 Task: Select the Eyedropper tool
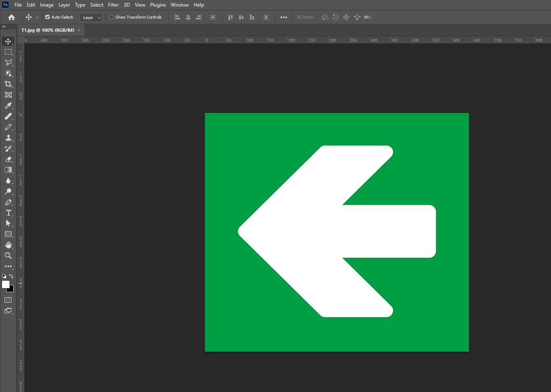[8, 106]
